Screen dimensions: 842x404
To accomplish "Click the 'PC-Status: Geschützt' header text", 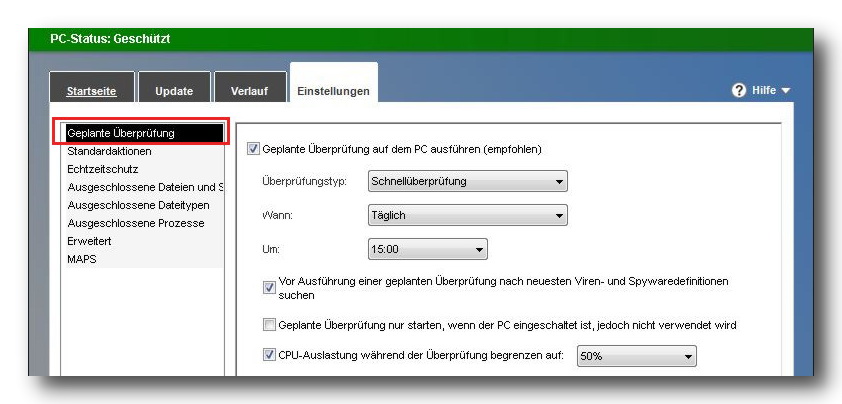I will point(110,39).
